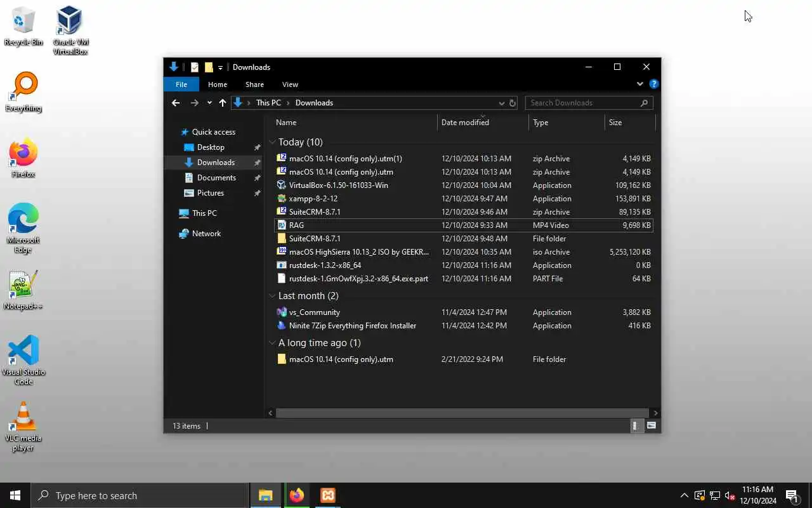Screen dimensions: 812x508
Task: Select the SuiteCRM-8.7.1 file folder
Action: (463, 239)
